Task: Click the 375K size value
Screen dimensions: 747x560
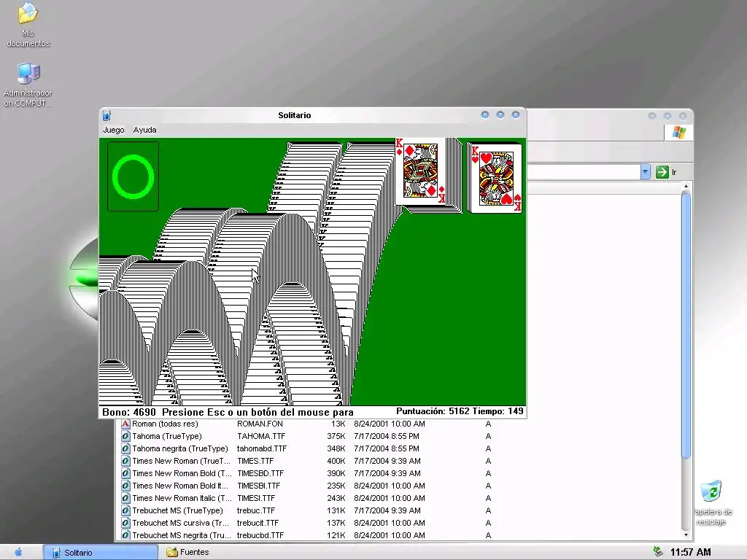Action: [x=336, y=436]
